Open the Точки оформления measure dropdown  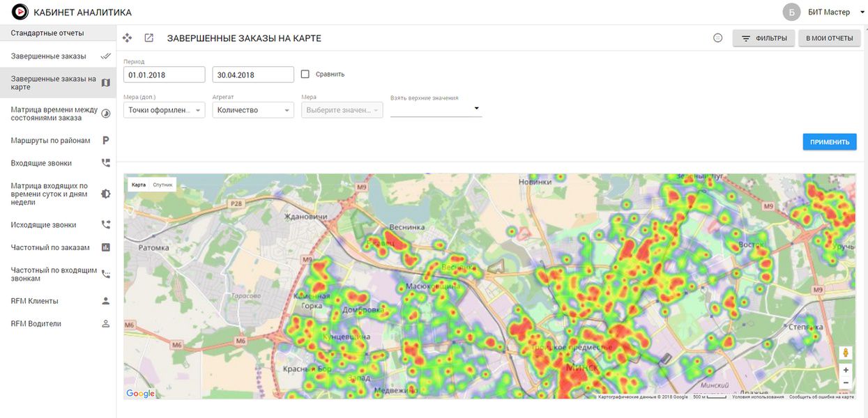(x=164, y=110)
